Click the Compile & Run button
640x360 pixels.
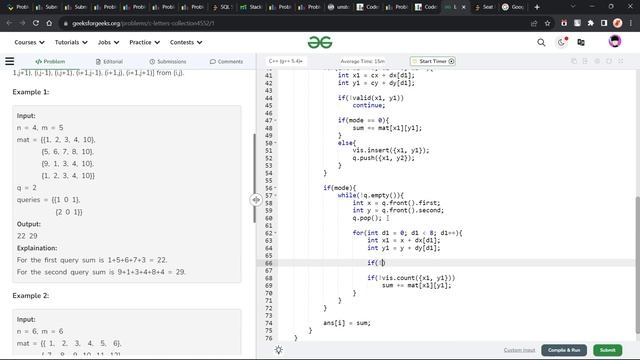pos(564,350)
